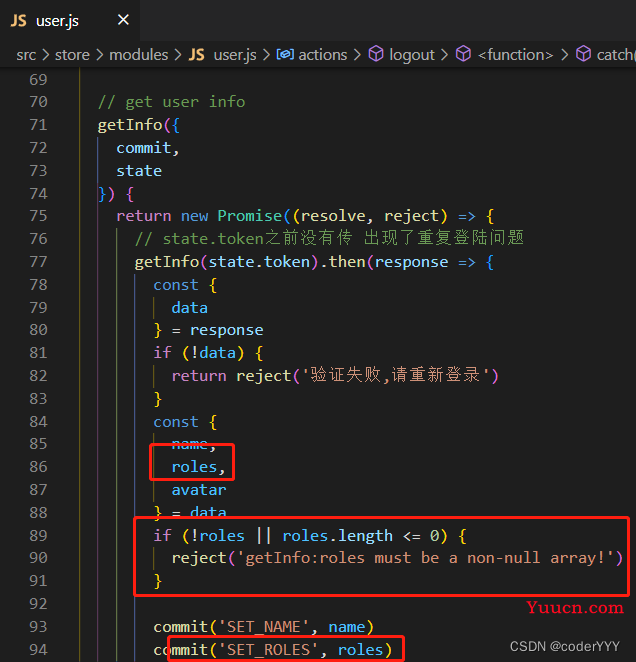Close the user.js tab

(x=123, y=20)
